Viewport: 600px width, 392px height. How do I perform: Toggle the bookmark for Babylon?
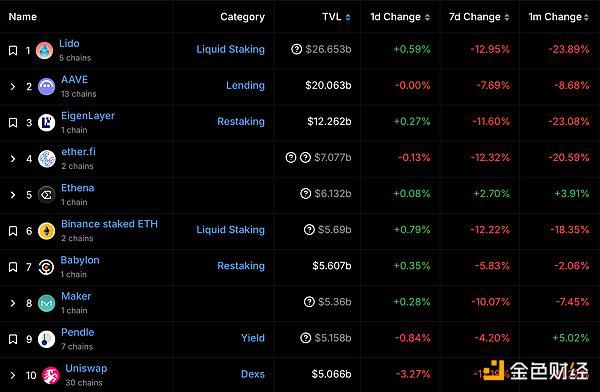[x=13, y=267]
